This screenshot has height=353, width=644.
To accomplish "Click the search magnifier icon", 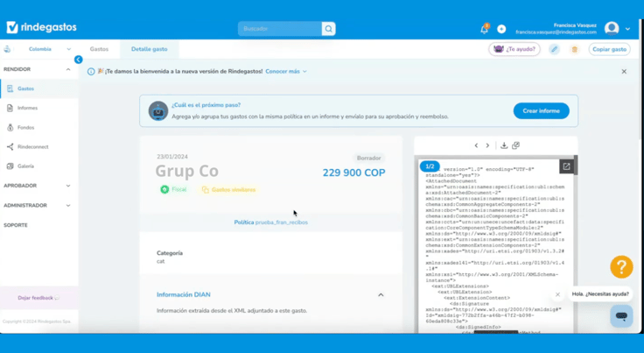I will point(329,29).
